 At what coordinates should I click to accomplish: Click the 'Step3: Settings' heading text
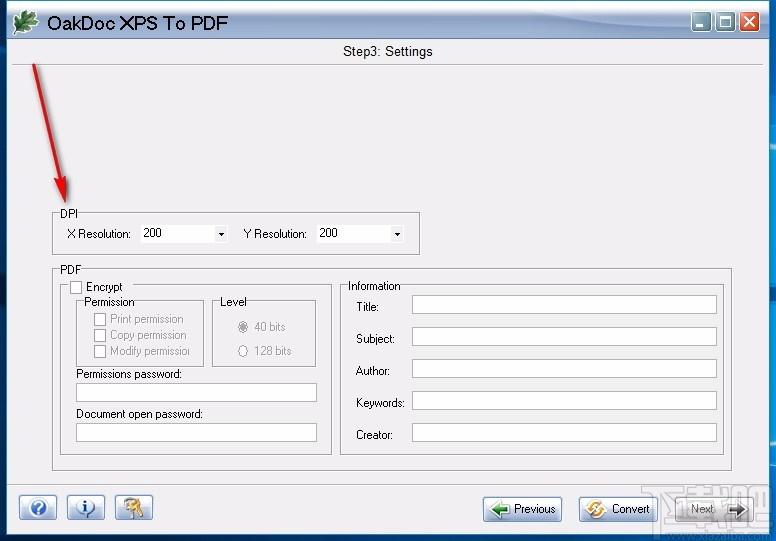click(x=388, y=51)
